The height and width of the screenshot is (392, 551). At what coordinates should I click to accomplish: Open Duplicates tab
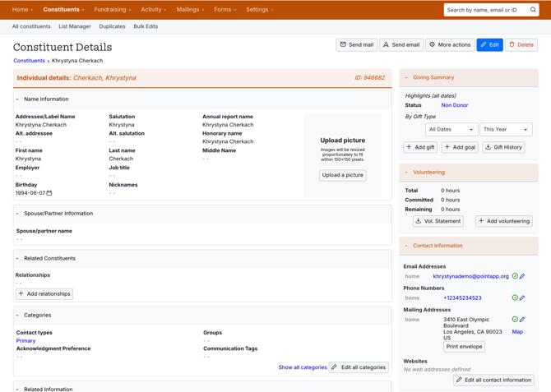point(112,26)
